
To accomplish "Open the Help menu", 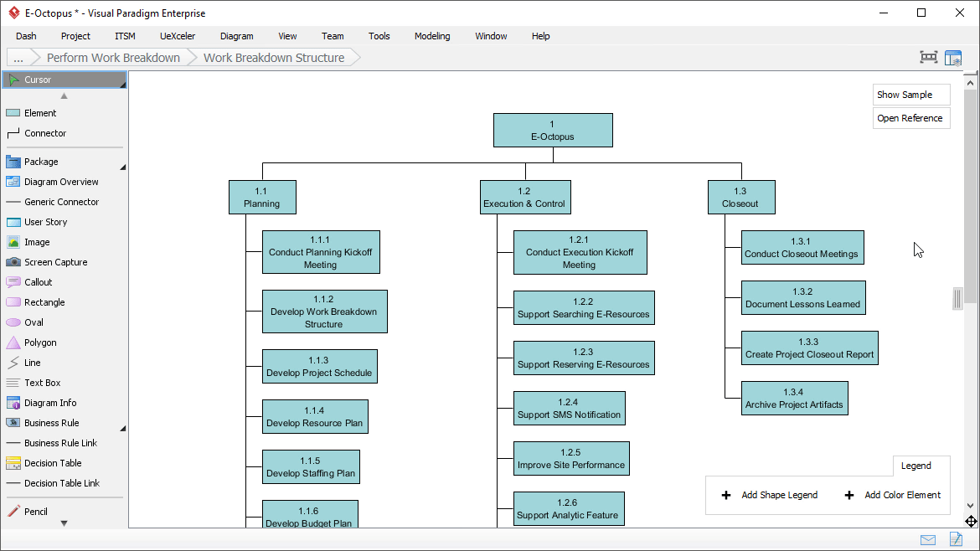I will point(540,36).
